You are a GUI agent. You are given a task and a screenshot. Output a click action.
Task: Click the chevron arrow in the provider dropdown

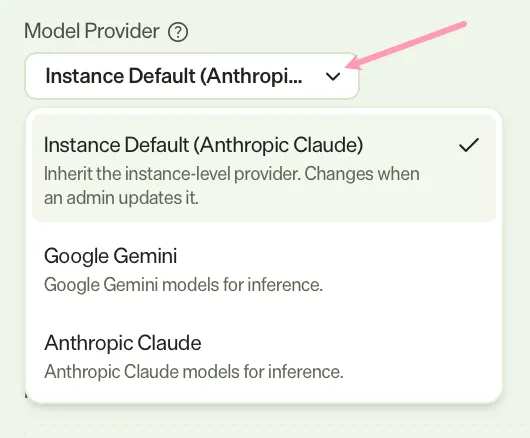[333, 77]
